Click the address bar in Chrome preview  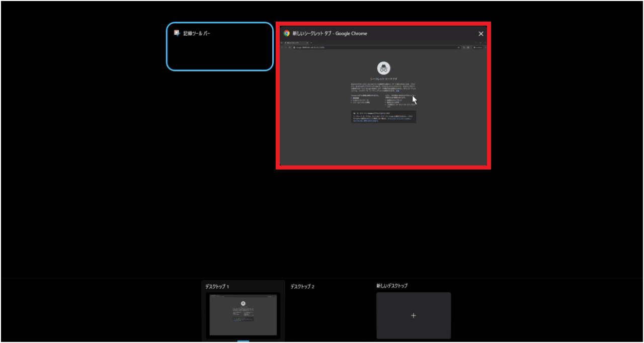point(372,47)
